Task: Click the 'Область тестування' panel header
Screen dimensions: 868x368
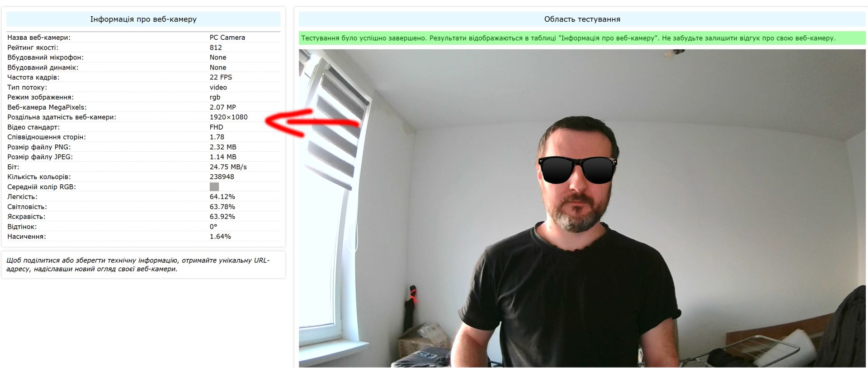Action: click(582, 19)
